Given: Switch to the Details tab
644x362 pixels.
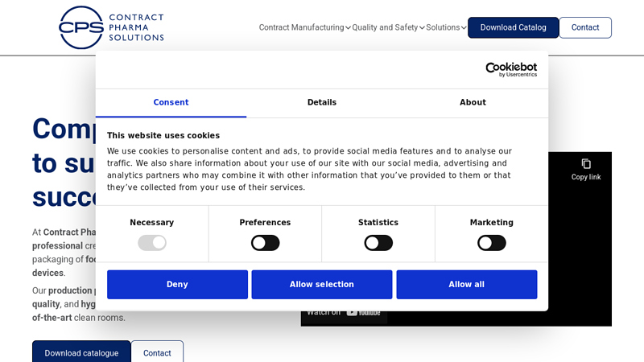Looking at the screenshot, I should click(322, 103).
